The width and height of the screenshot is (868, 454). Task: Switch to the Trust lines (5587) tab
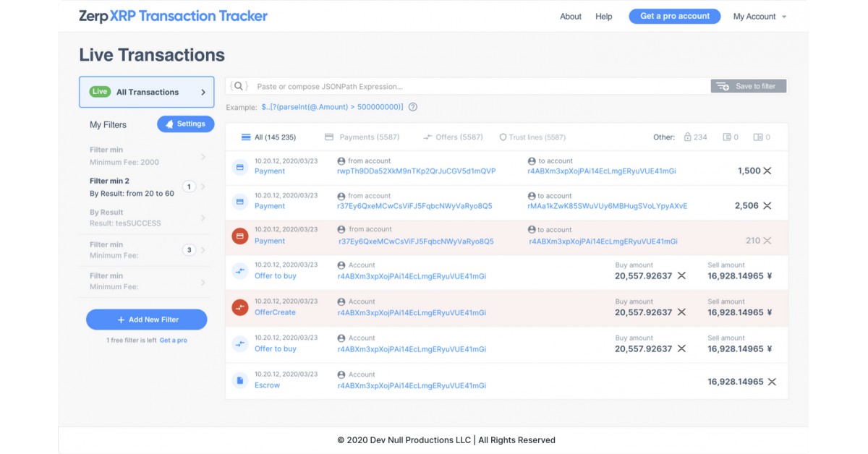532,137
